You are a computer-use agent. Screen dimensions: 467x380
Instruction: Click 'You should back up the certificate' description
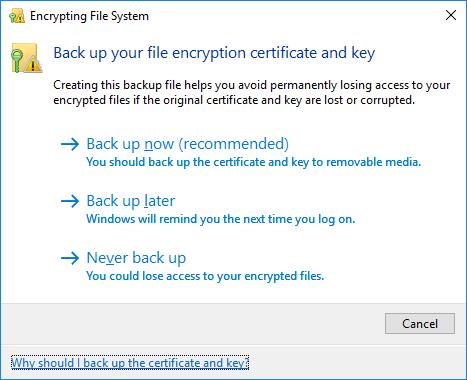(x=254, y=162)
